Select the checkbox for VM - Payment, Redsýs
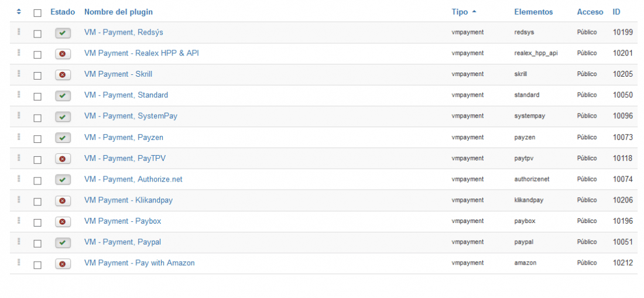644x298 pixels. click(37, 34)
